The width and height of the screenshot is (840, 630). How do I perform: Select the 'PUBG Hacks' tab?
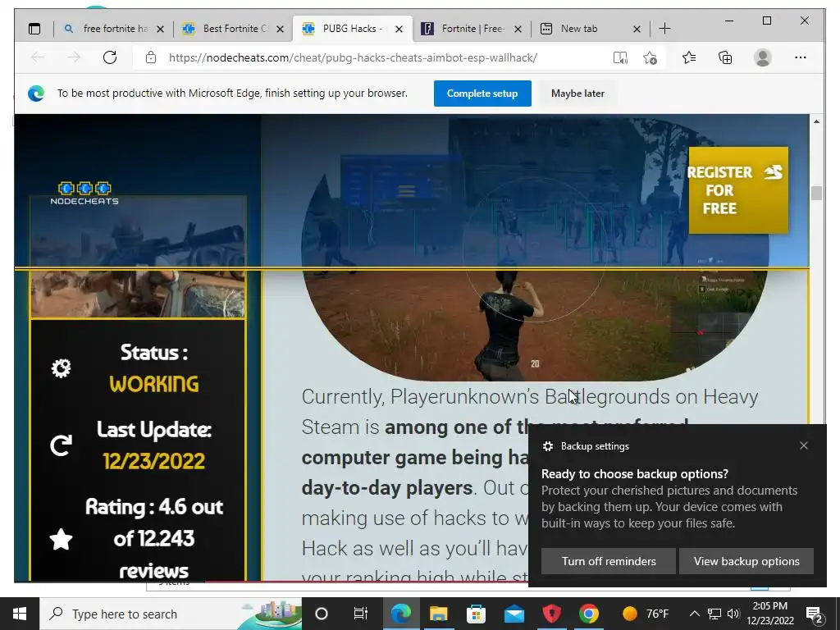[353, 29]
